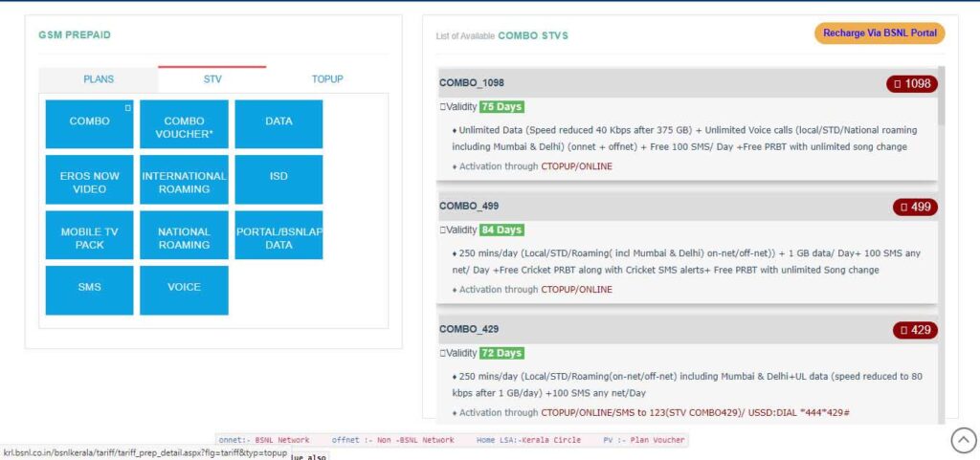The width and height of the screenshot is (980, 460).
Task: Select the INTERNATIONAL ROAMING tile
Action: point(184,179)
